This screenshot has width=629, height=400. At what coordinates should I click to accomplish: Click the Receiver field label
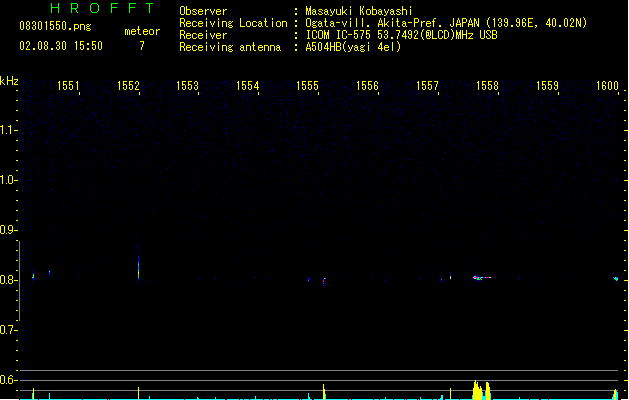pyautogui.click(x=203, y=35)
